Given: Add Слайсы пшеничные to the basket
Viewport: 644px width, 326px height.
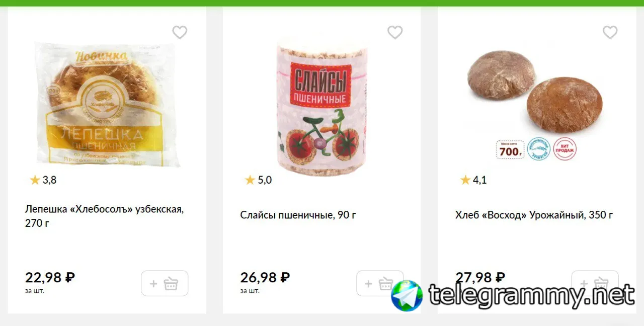Looking at the screenshot, I should (380, 284).
